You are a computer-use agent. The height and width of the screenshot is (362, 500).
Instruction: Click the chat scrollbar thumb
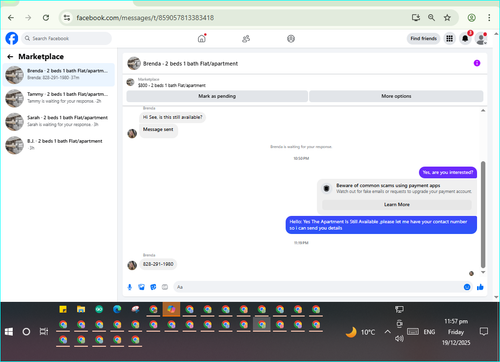(483, 214)
